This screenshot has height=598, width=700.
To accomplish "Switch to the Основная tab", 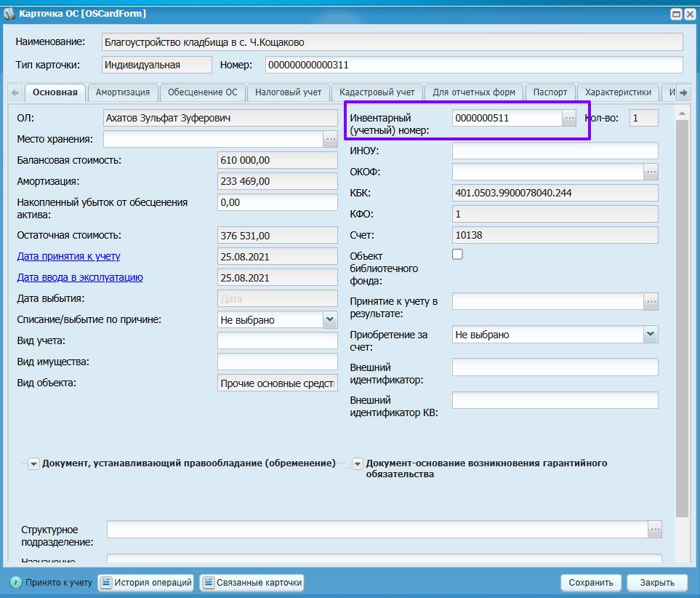I will pyautogui.click(x=55, y=92).
